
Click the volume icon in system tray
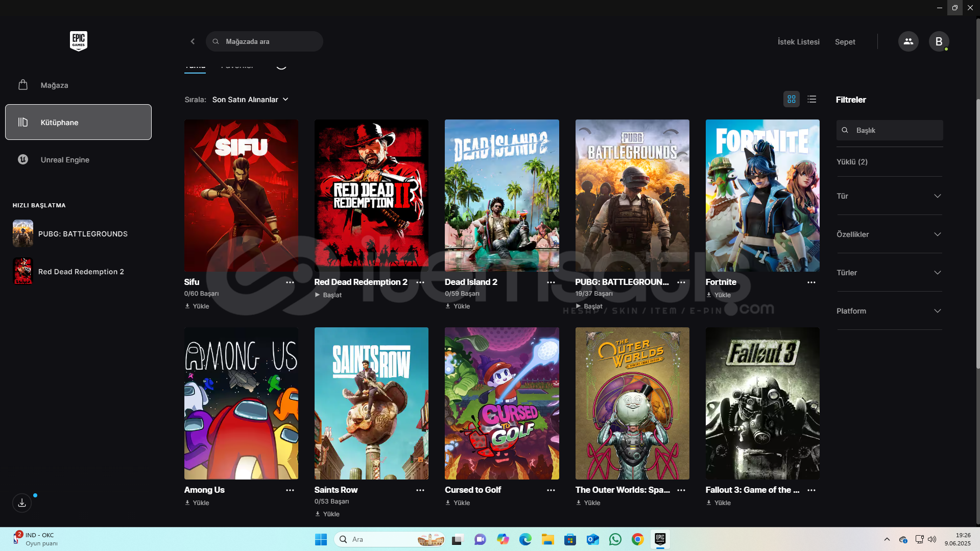point(932,539)
